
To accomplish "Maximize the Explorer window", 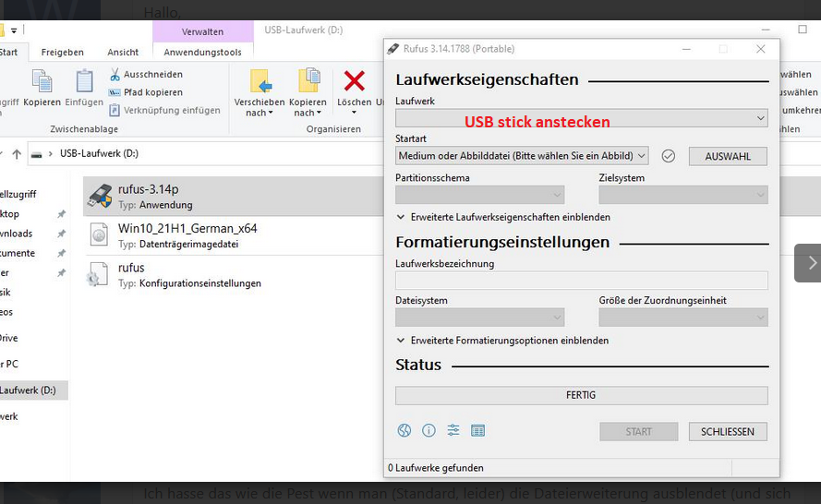I will [803, 30].
